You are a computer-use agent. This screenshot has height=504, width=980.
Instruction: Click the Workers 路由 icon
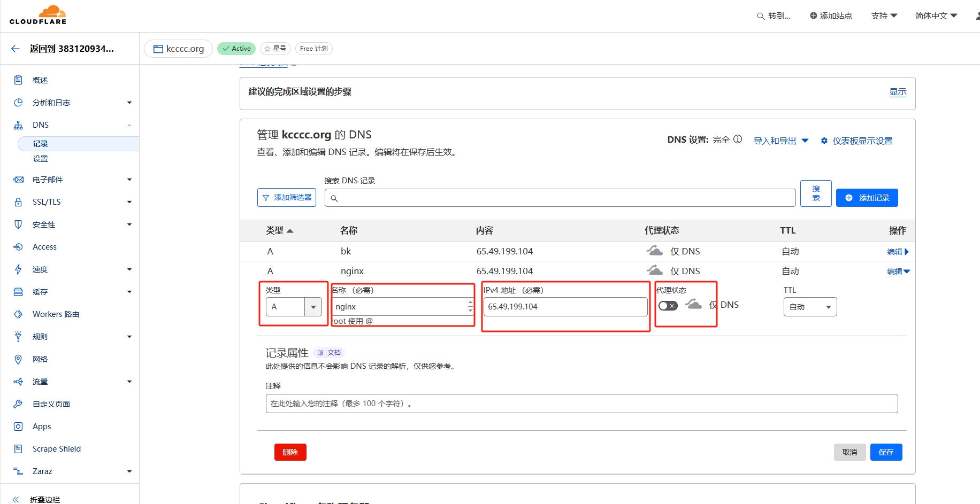tap(18, 314)
